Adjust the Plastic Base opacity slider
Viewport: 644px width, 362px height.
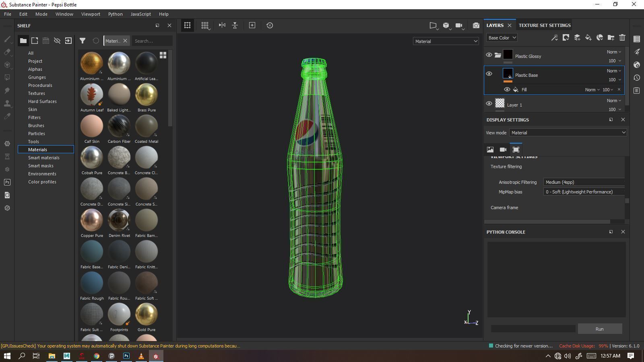tap(614, 80)
